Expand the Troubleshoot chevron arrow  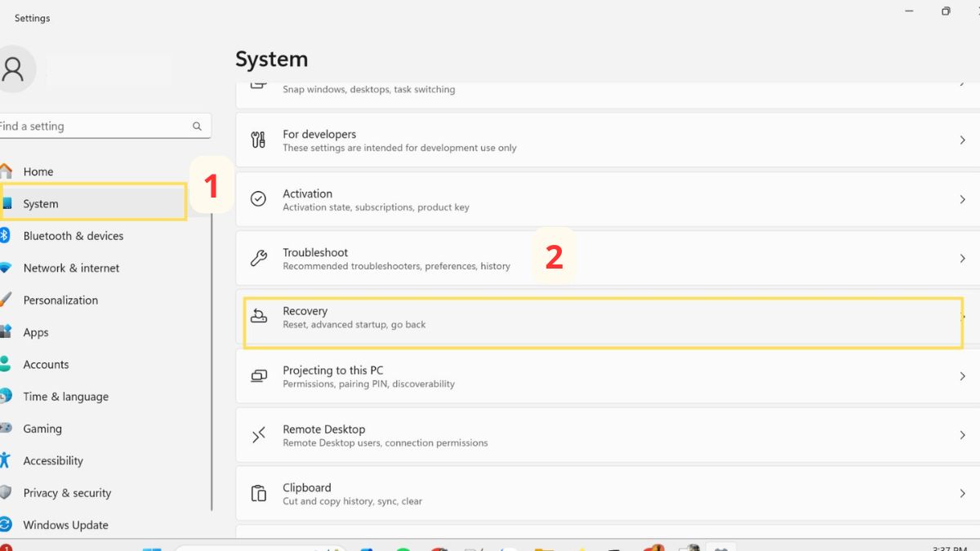click(x=962, y=258)
